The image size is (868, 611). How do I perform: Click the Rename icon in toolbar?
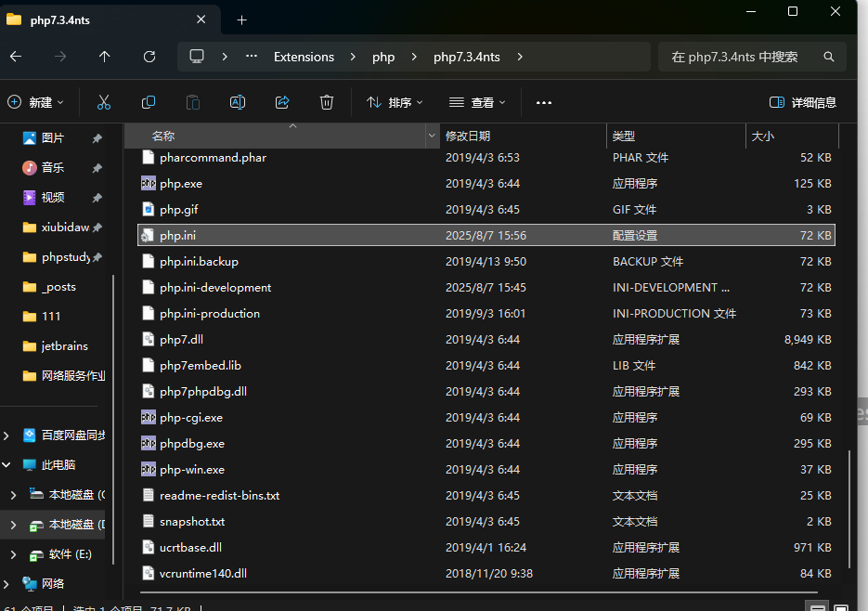238,102
